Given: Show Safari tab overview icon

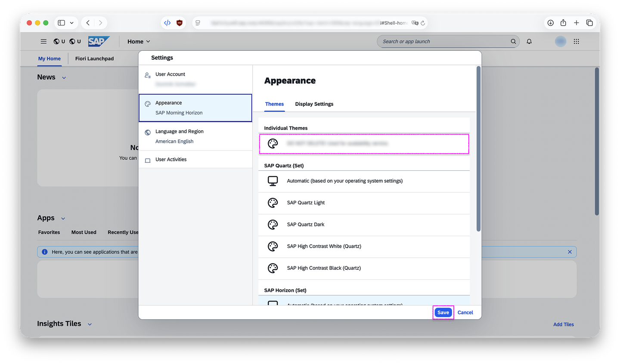Looking at the screenshot, I should point(589,23).
